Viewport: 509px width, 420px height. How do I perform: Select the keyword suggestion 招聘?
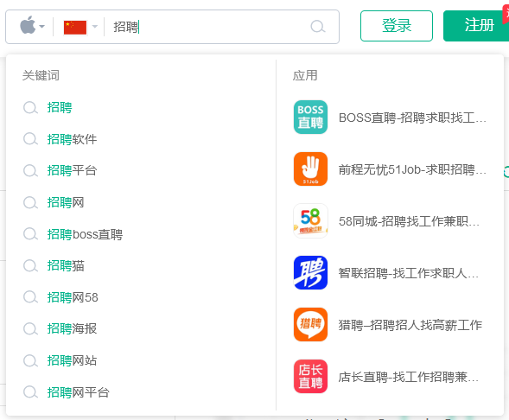pos(60,107)
